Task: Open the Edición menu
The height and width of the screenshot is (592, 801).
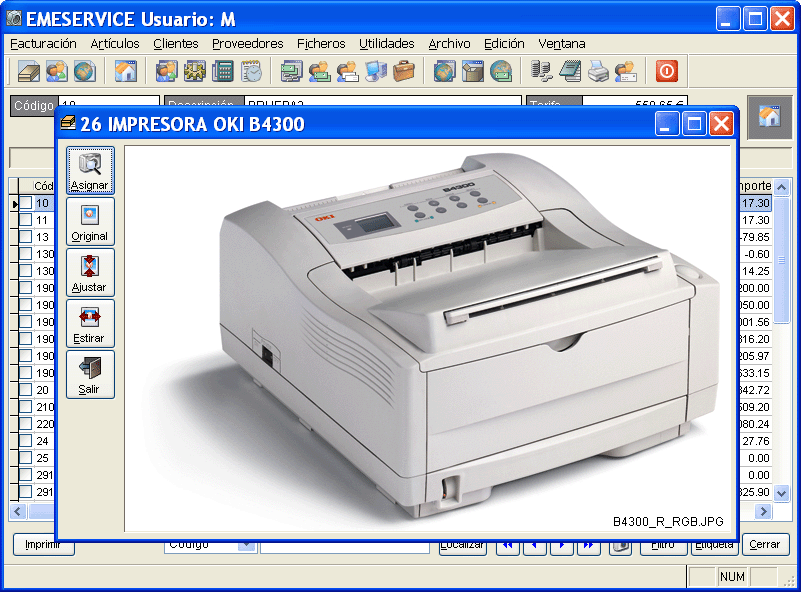Action: point(504,44)
